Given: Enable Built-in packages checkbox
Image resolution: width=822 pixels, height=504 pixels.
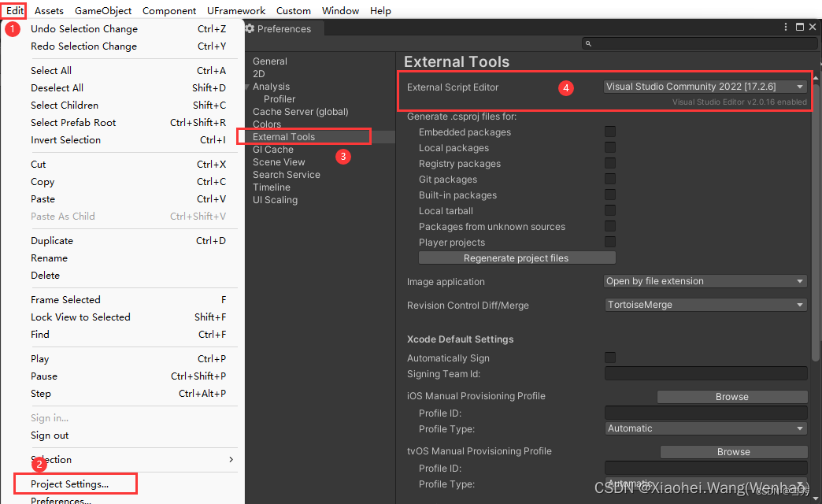Looking at the screenshot, I should click(x=610, y=195).
